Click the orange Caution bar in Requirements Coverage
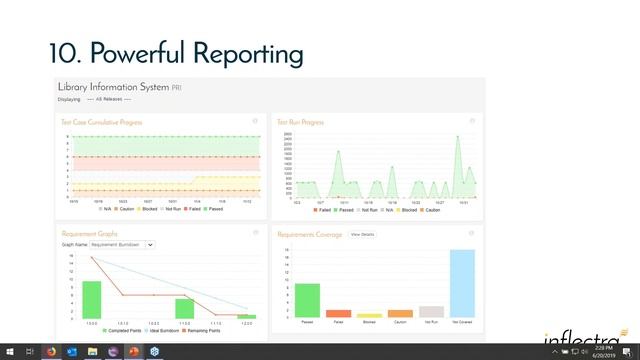The image size is (640, 360). click(400, 313)
